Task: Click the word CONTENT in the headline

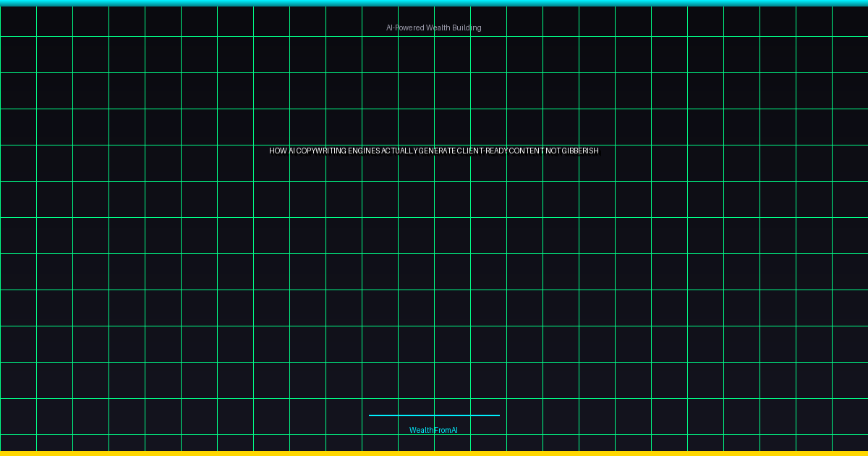Action: (x=527, y=151)
